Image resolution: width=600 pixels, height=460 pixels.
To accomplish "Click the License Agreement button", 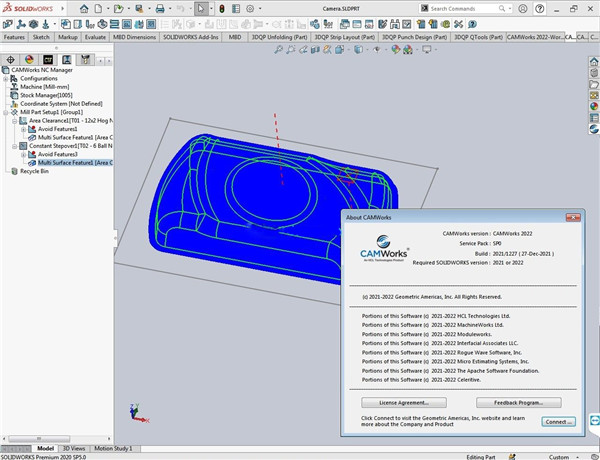I will pos(403,402).
